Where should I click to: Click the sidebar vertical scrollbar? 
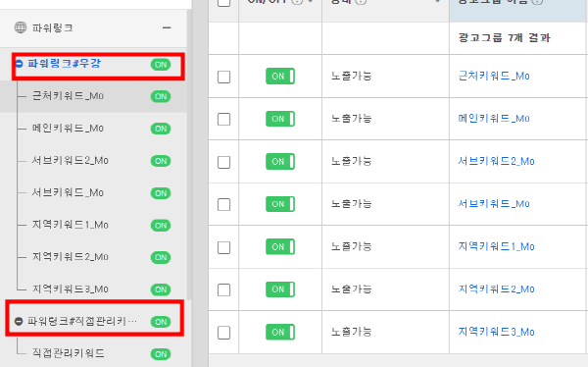tap(189, 154)
